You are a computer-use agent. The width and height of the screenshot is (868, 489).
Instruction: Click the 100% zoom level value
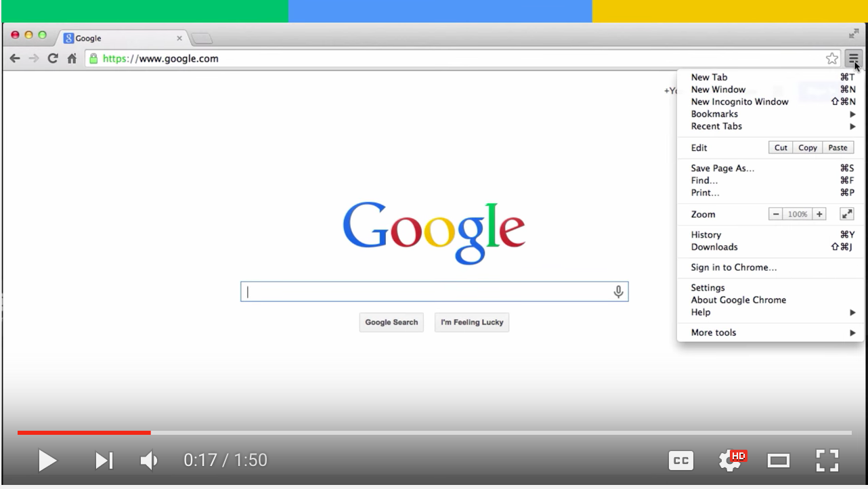point(798,214)
